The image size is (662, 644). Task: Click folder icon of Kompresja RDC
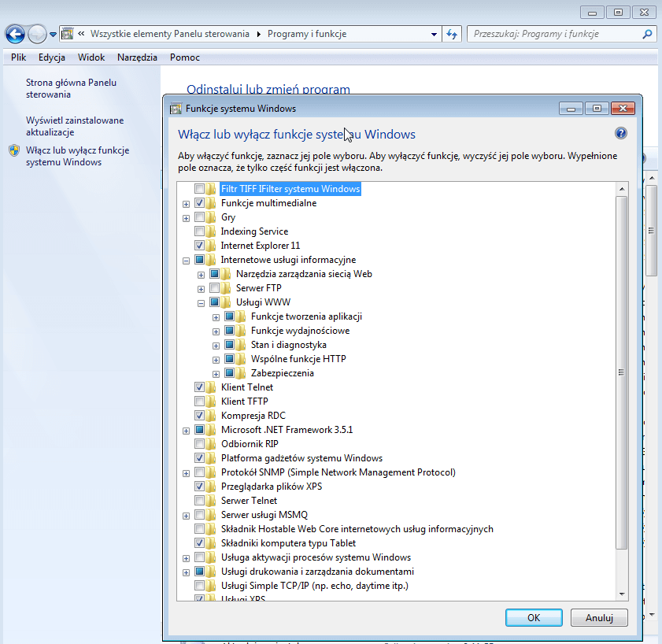[211, 416]
